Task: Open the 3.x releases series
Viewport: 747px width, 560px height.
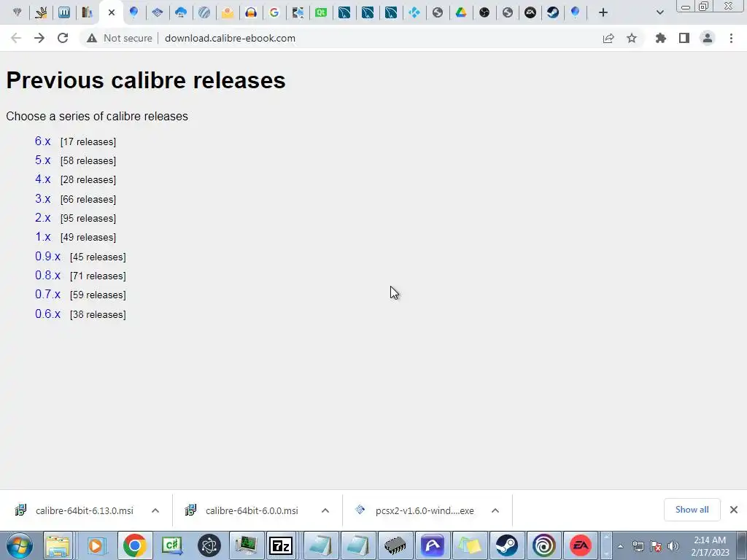Action: point(43,198)
